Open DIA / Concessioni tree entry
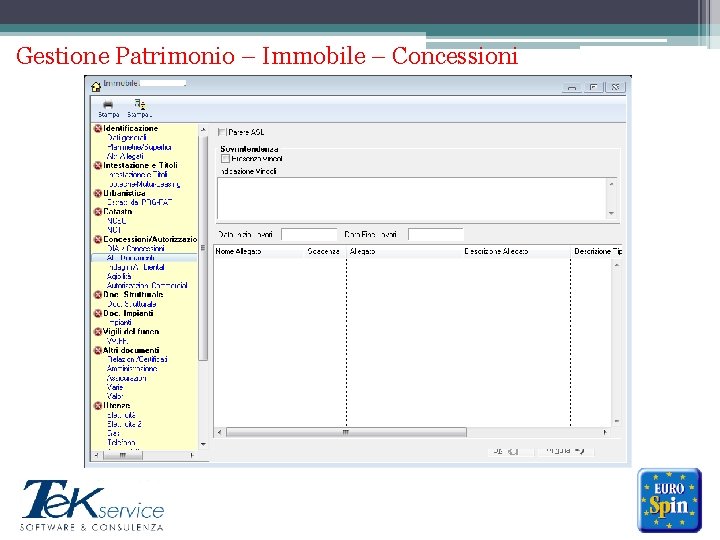The height and width of the screenshot is (540, 720). [135, 248]
